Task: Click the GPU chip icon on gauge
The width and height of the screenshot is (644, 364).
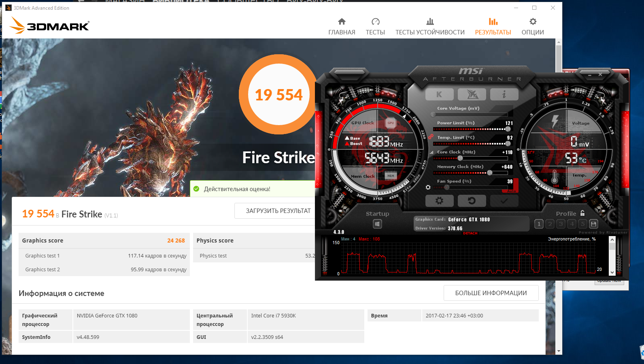Action: click(x=390, y=123)
